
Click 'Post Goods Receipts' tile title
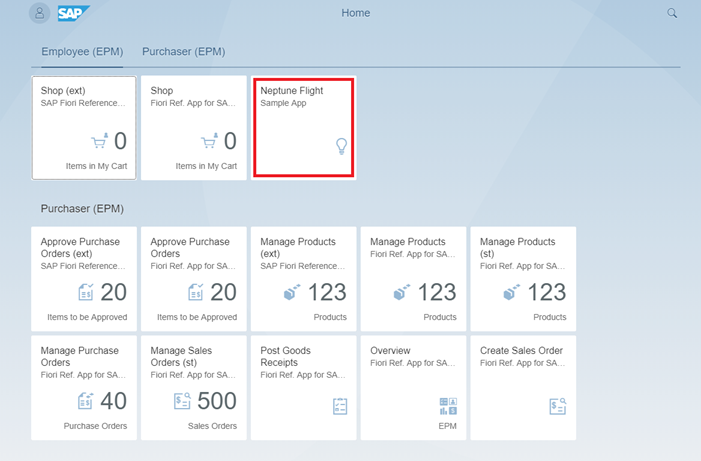click(x=285, y=356)
